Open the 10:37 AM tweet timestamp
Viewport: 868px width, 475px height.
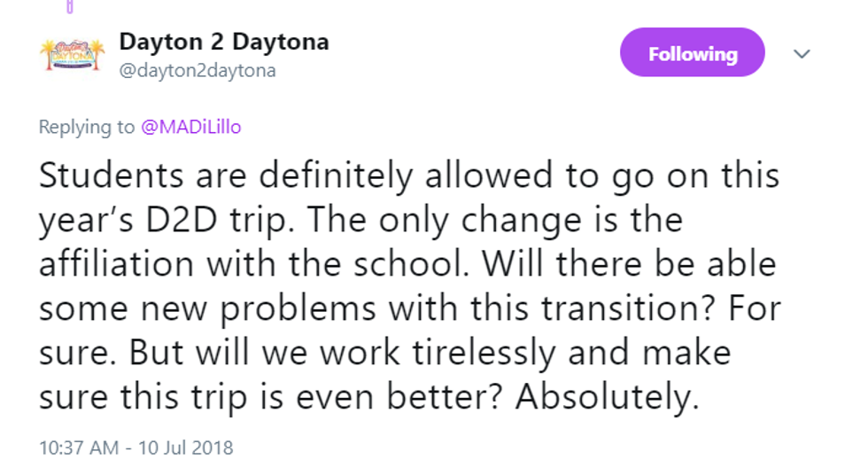79,448
